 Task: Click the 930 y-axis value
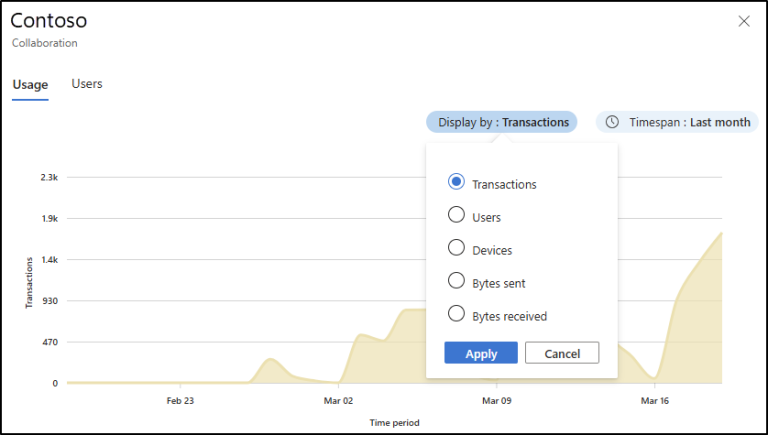coord(50,301)
